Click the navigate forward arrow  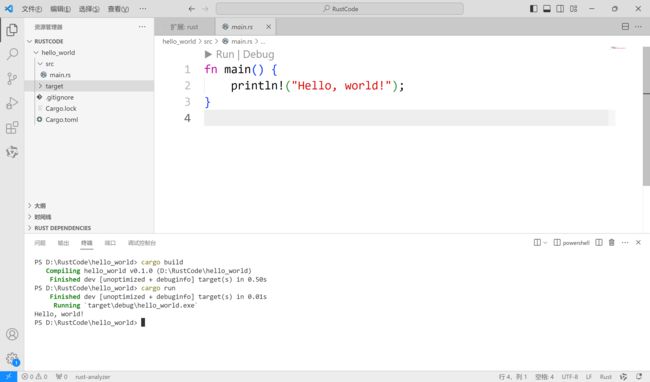pos(205,9)
